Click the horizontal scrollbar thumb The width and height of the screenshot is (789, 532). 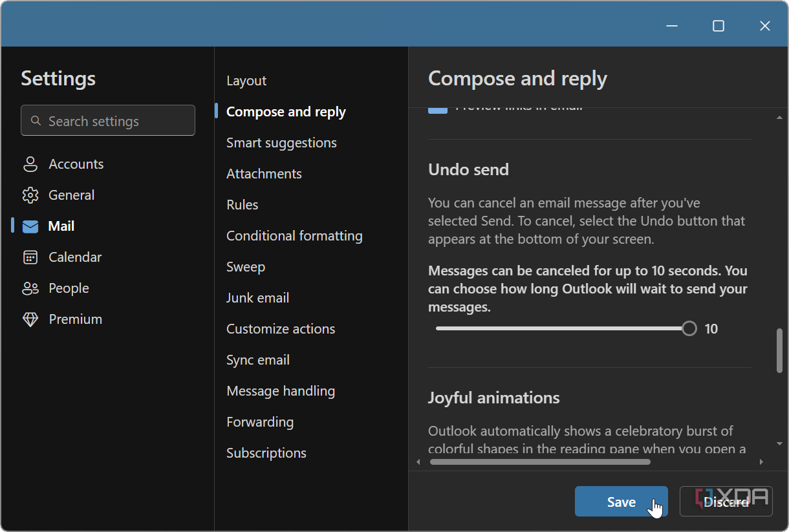coord(540,462)
